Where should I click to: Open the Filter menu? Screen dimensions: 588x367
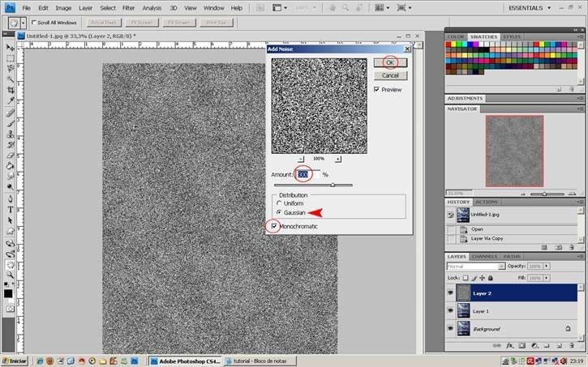129,8
